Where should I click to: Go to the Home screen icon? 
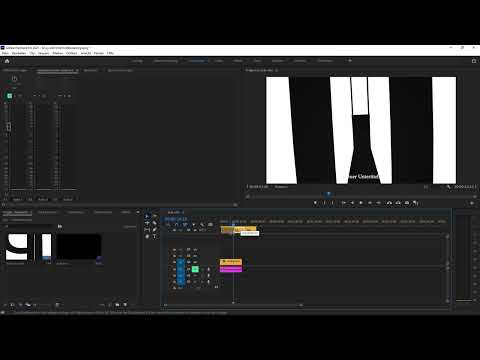pos(7,61)
